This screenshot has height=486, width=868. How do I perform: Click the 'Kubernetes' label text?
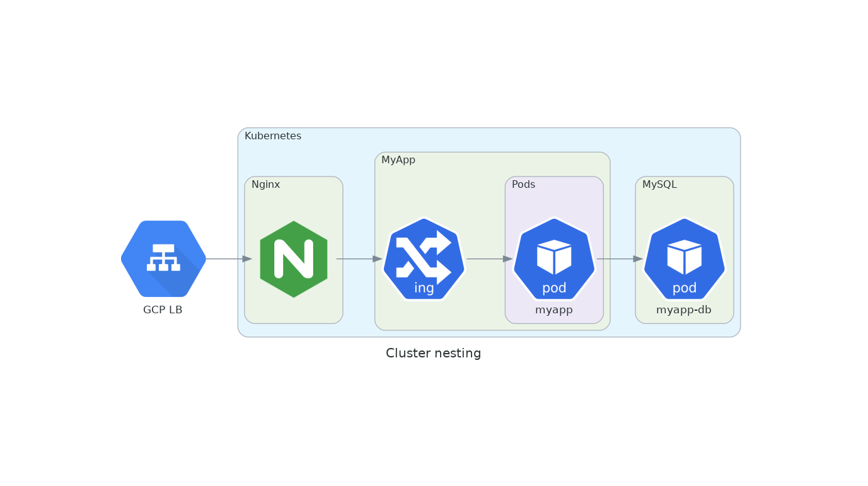tap(273, 135)
